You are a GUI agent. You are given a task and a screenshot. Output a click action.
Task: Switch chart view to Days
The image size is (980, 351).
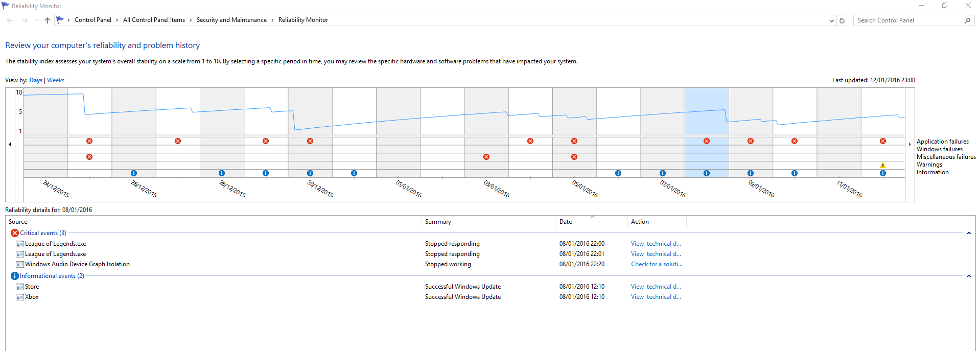[x=36, y=80]
